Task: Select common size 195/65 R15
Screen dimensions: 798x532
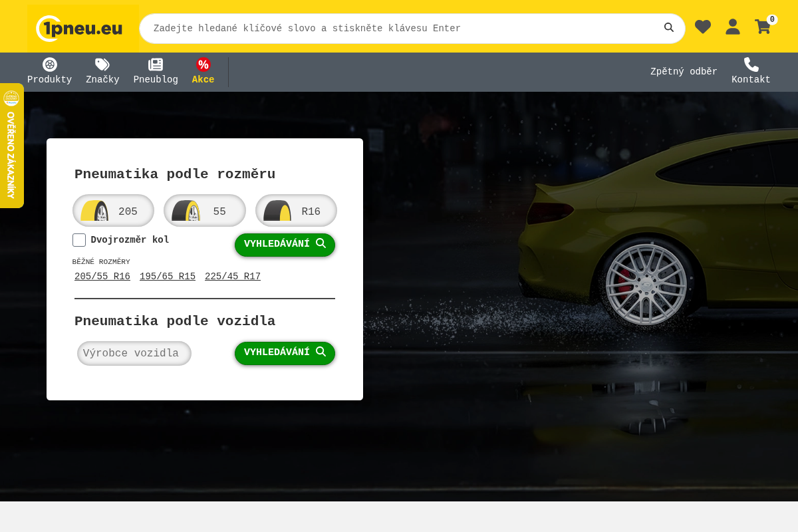Action: pos(168,277)
